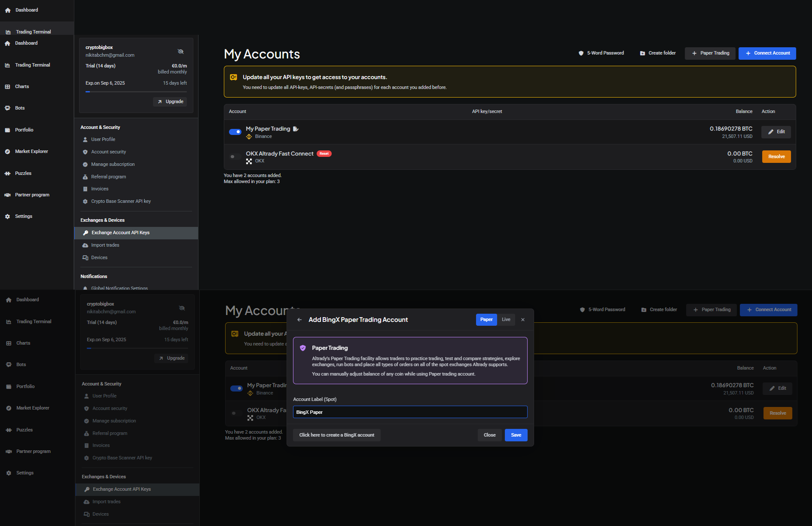Image resolution: width=812 pixels, height=526 pixels.
Task: Open Partner program in the dimmed sidebar
Action: point(28,451)
